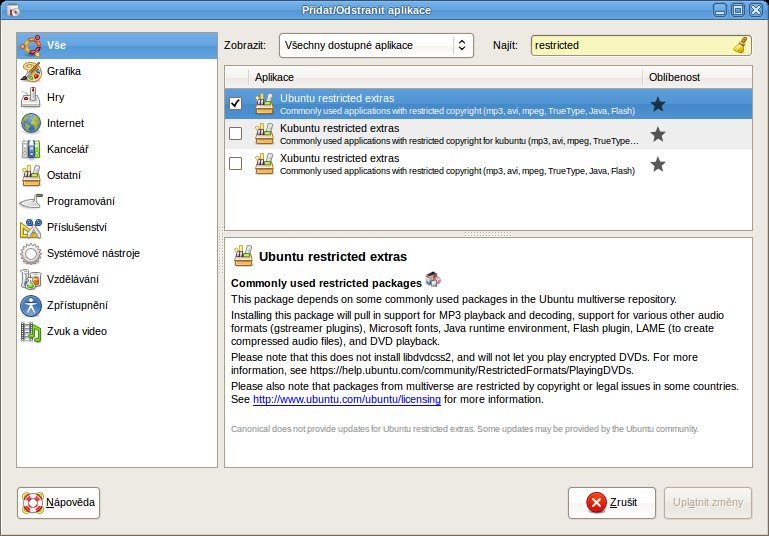This screenshot has width=769, height=536.
Task: Sort by the Oblíbenost column header
Action: coord(697,77)
